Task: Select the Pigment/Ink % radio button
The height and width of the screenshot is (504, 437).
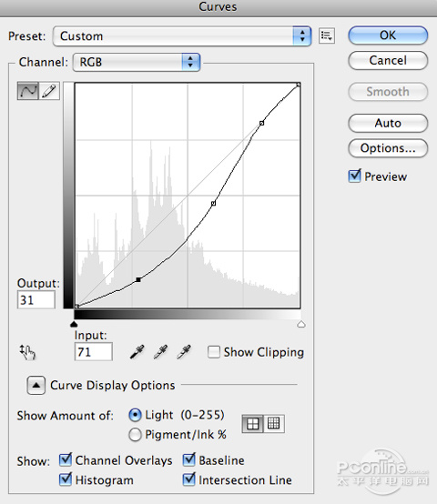Action: [135, 435]
